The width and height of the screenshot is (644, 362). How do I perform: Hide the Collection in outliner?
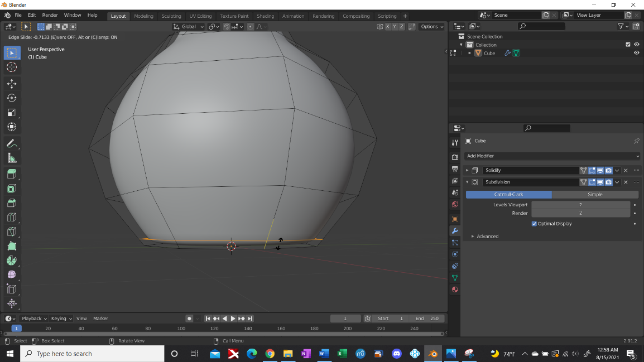tap(636, 45)
